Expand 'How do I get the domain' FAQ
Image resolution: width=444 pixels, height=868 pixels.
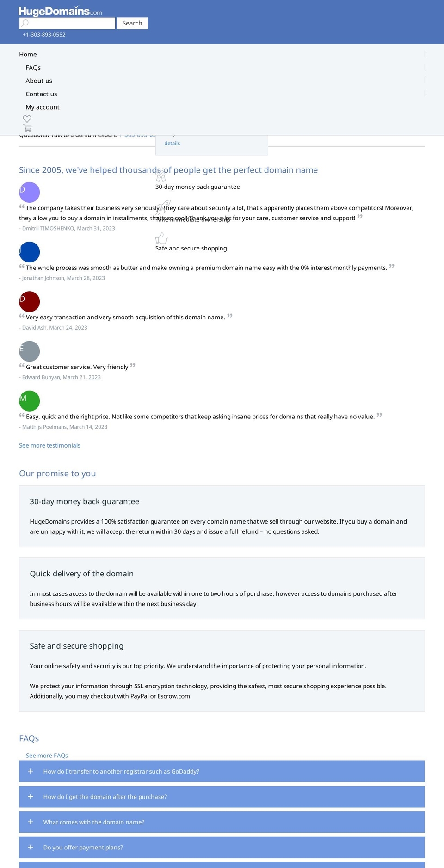point(222,797)
